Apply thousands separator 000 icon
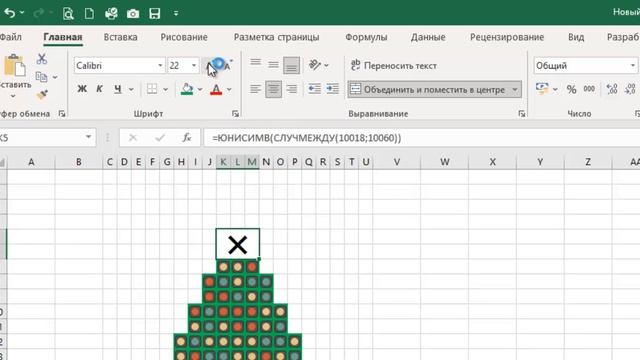 tap(589, 89)
